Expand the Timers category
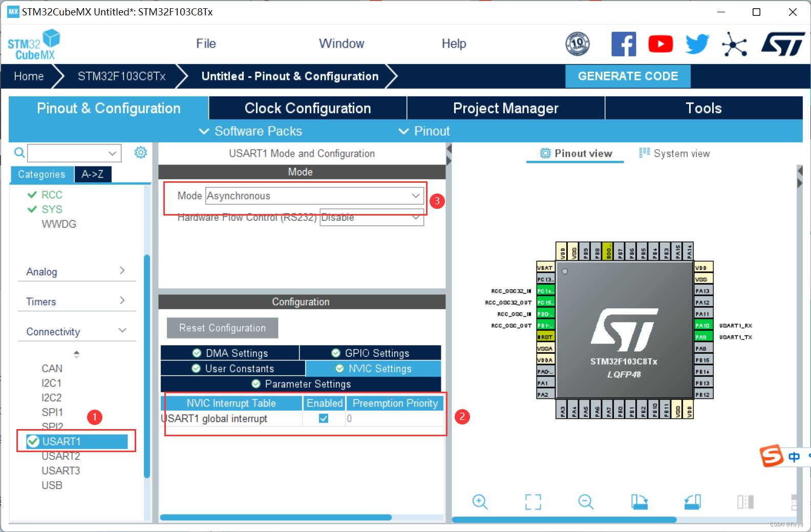The image size is (811, 532). click(x=77, y=301)
